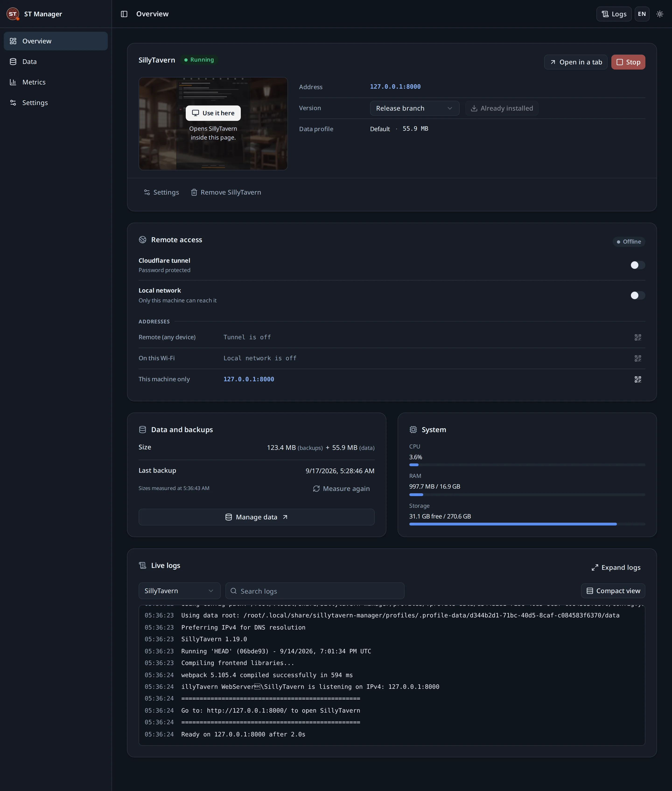The width and height of the screenshot is (672, 791).
Task: Open Settings in the sidebar
Action: (56, 103)
